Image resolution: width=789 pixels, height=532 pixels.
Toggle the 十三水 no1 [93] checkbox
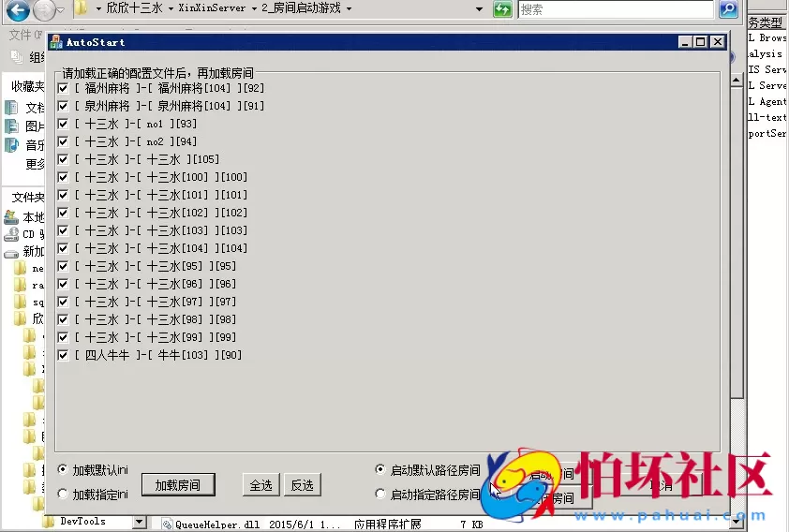pyautogui.click(x=63, y=124)
